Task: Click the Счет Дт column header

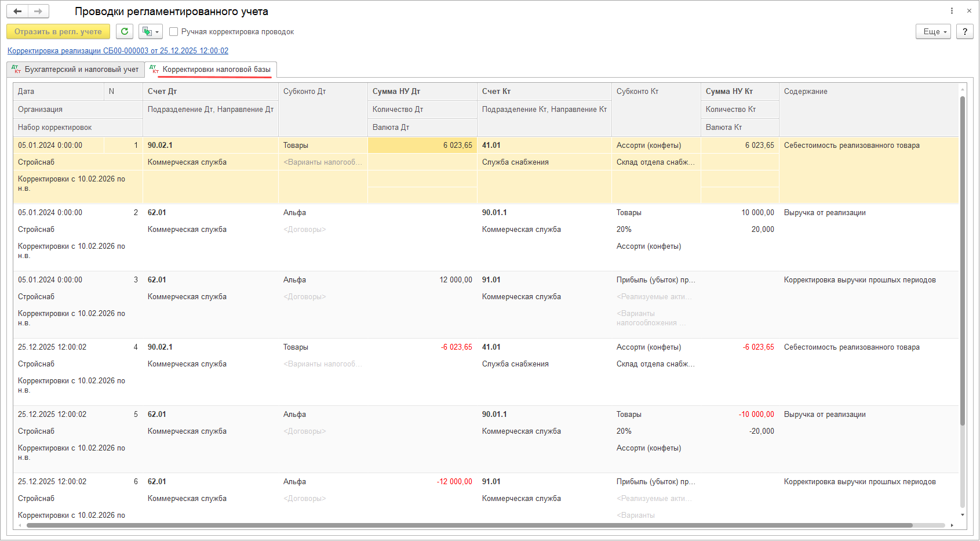Action: click(162, 92)
